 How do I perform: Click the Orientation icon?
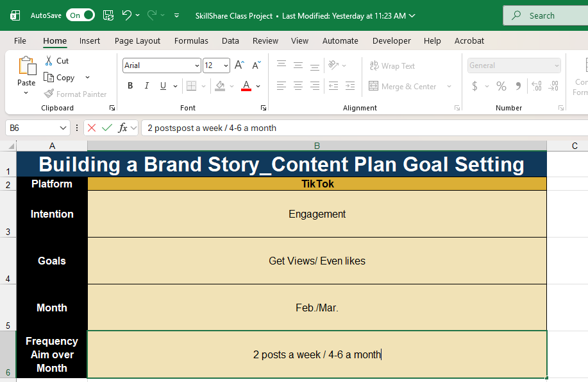(333, 65)
